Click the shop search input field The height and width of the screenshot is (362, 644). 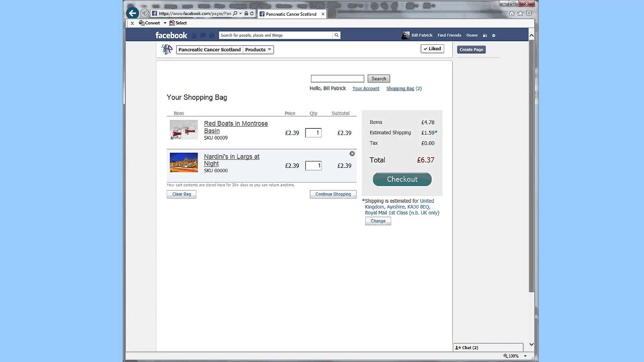(x=337, y=78)
